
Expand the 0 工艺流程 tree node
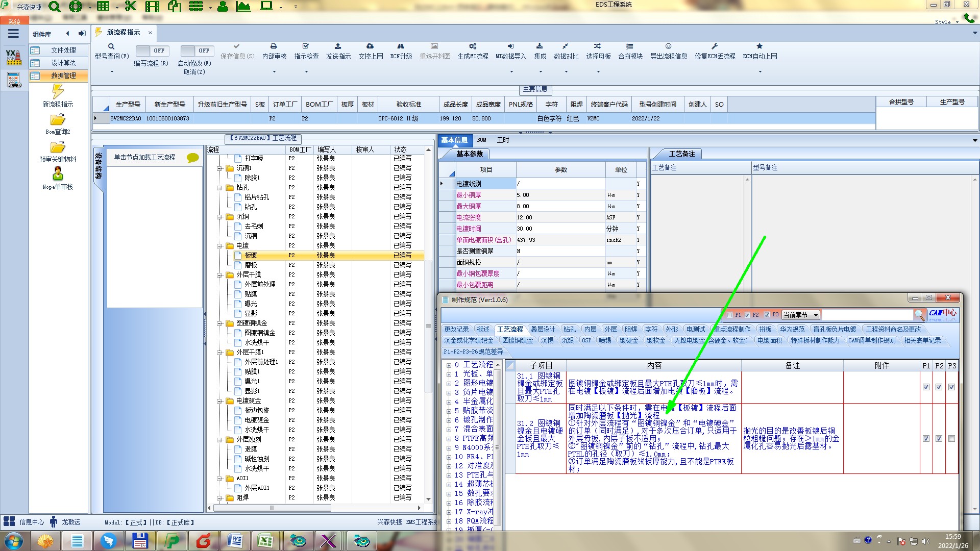point(449,365)
